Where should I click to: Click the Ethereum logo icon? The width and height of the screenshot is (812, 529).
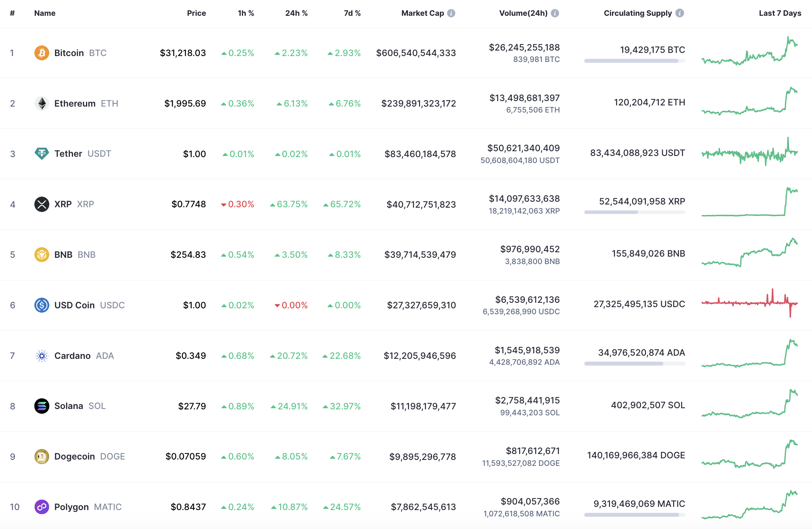(42, 103)
